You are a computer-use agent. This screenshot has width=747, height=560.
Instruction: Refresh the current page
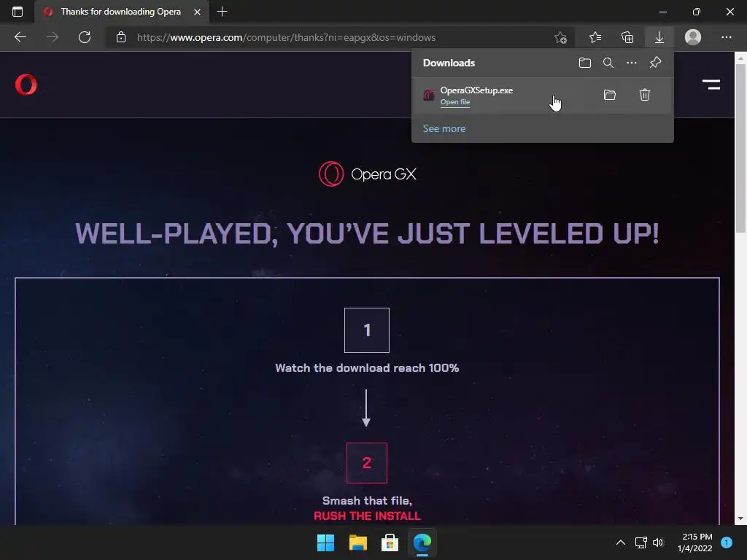click(85, 37)
